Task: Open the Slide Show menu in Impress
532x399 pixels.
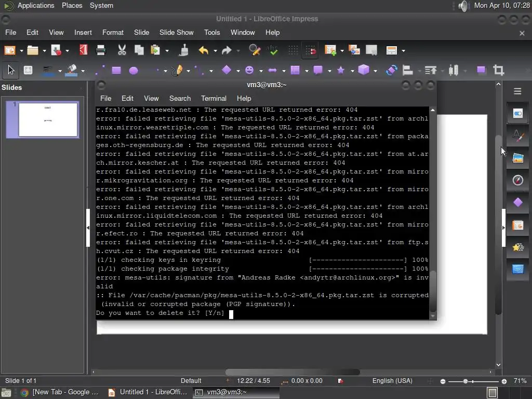Action: pyautogui.click(x=177, y=33)
